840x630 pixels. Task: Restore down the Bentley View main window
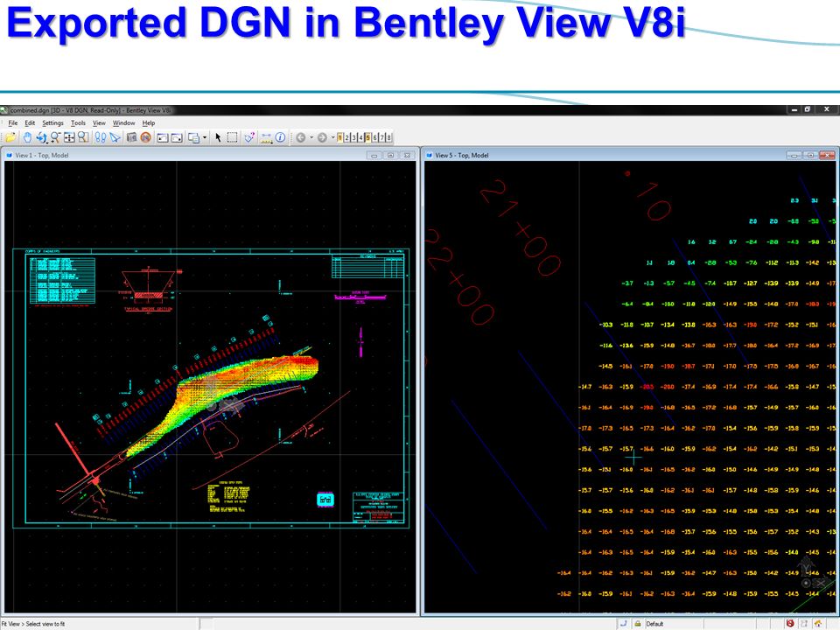[808, 109]
